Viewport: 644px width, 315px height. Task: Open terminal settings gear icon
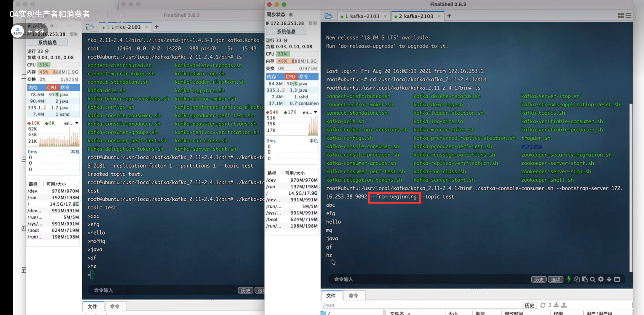(x=601, y=279)
